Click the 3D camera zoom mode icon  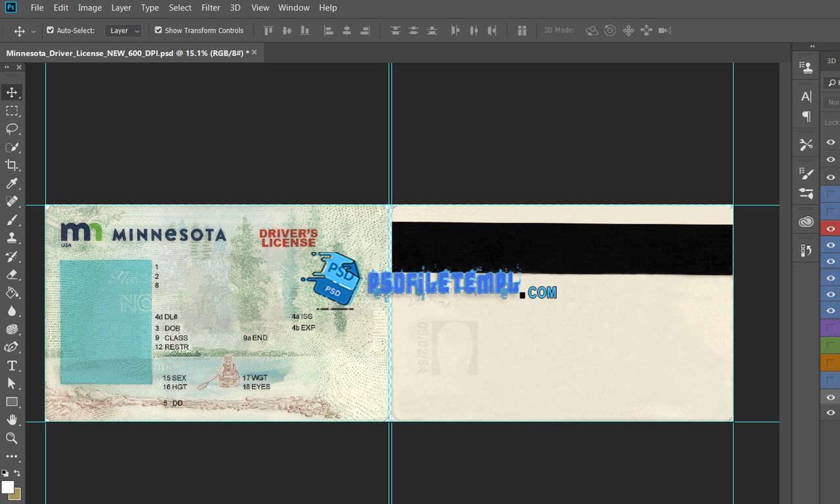coord(665,30)
